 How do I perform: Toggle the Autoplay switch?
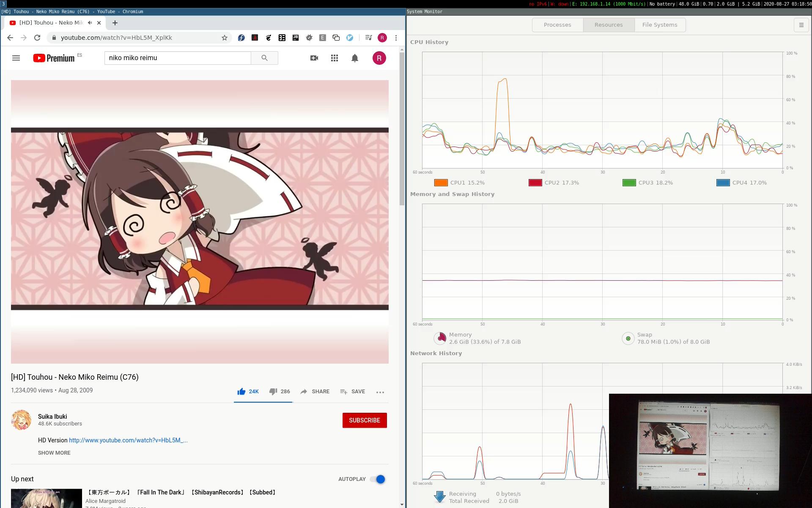(x=377, y=479)
